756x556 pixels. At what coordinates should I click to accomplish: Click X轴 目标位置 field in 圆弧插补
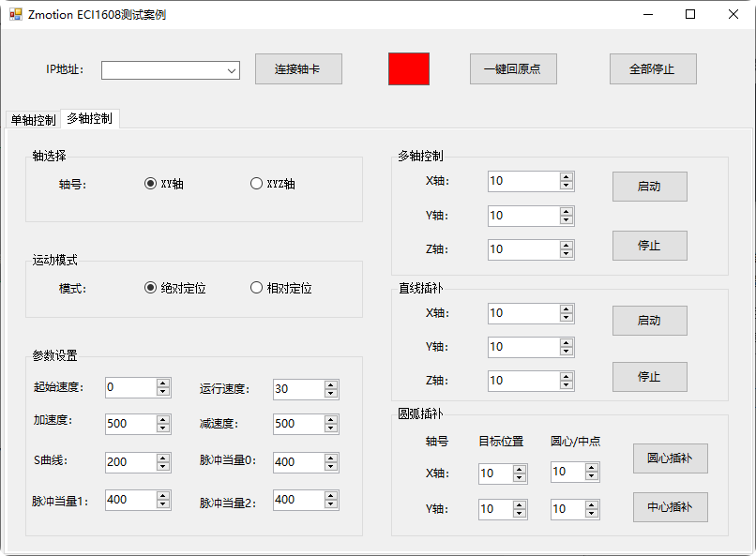click(x=495, y=473)
